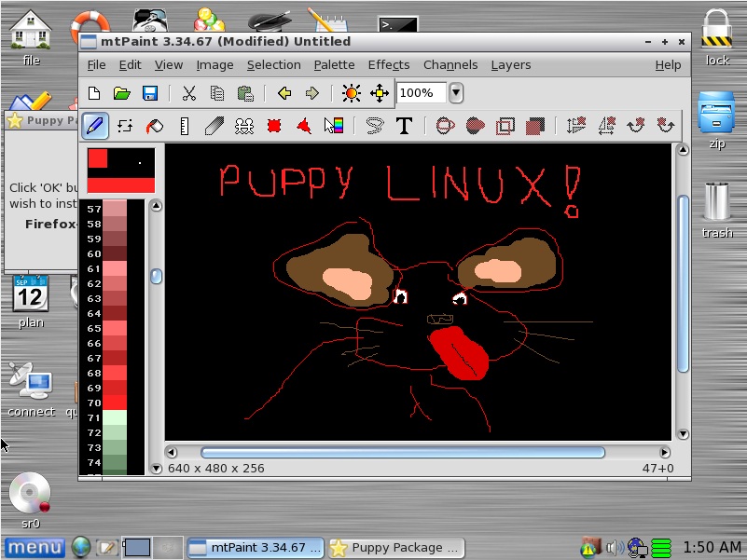
Task: Click the canvas horizontal scroll left arrow
Action: click(172, 452)
